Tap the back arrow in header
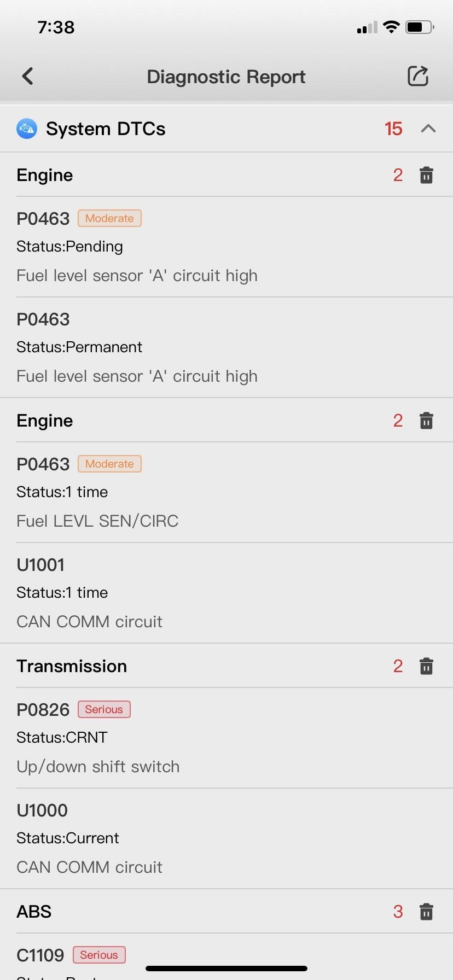Viewport: 453px width, 980px height. coord(28,77)
